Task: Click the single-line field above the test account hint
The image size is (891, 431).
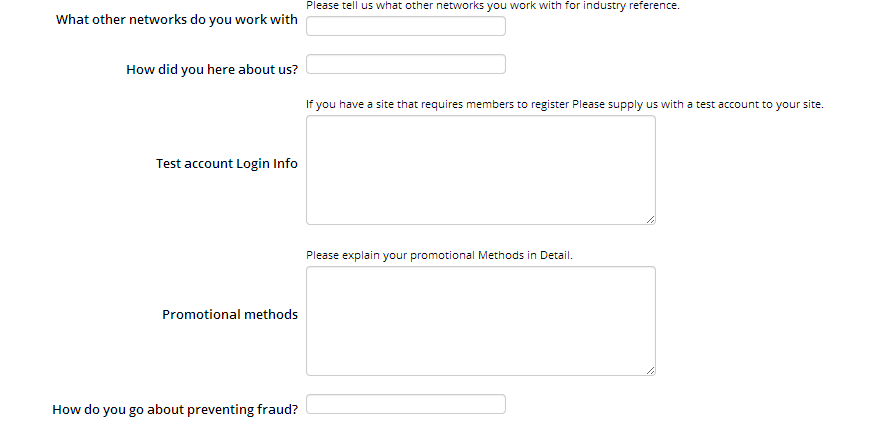Action: [x=405, y=64]
